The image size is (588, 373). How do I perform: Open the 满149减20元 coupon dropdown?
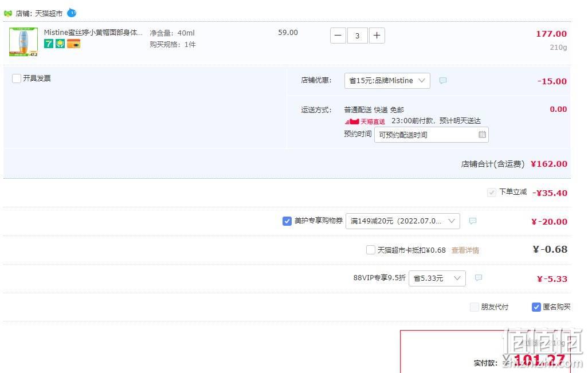pyautogui.click(x=403, y=221)
